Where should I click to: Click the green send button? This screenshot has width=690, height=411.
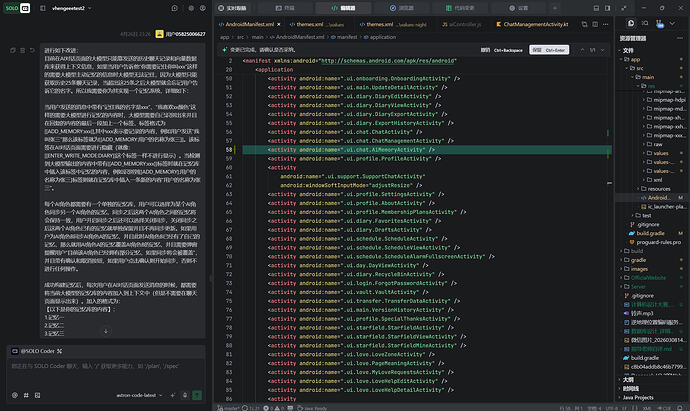point(197,395)
